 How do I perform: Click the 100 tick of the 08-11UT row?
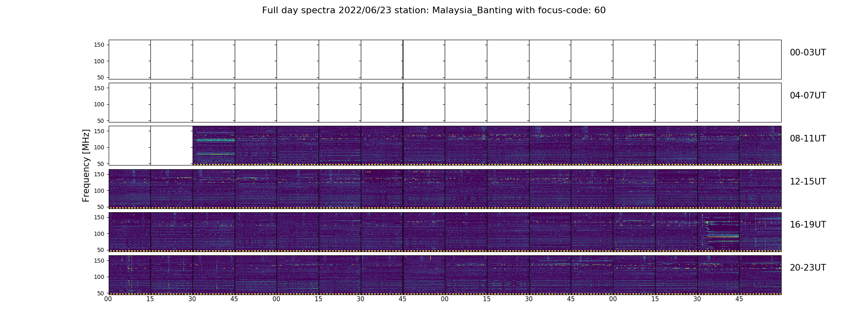tap(100, 147)
